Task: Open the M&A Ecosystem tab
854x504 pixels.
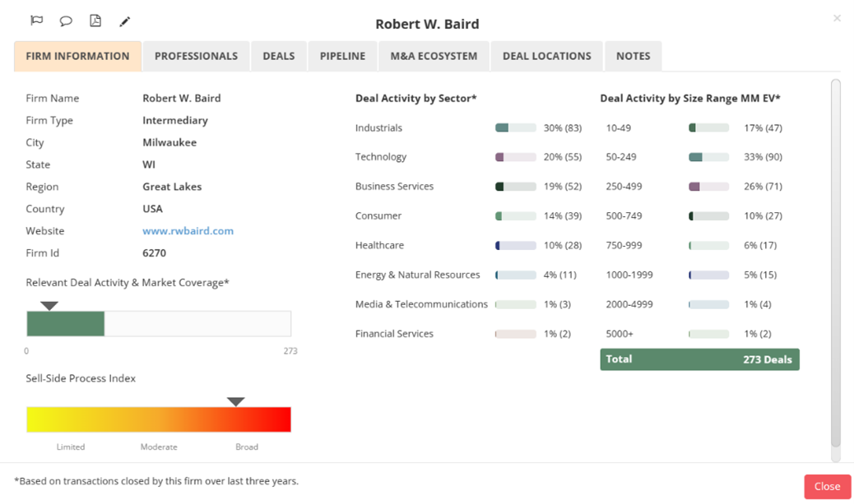Action: (x=434, y=56)
